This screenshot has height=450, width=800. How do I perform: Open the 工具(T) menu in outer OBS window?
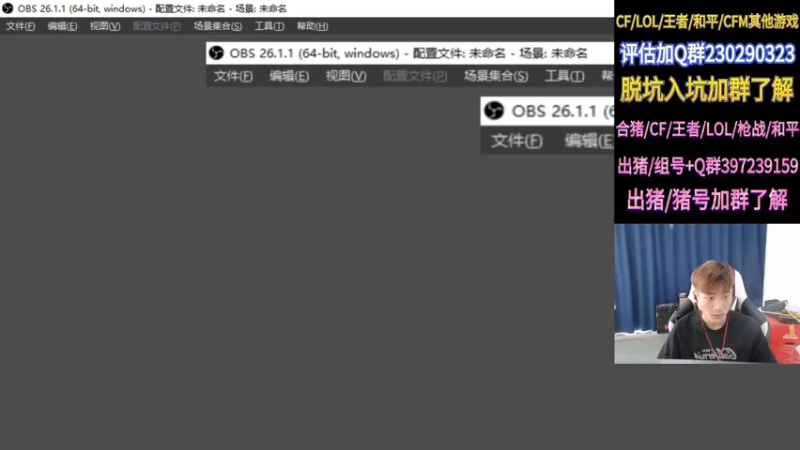click(269, 26)
